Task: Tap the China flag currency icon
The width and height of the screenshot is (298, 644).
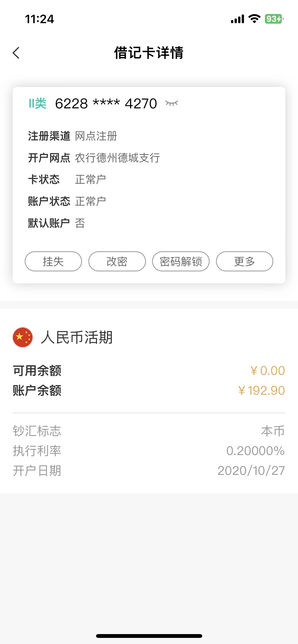Action: (23, 337)
